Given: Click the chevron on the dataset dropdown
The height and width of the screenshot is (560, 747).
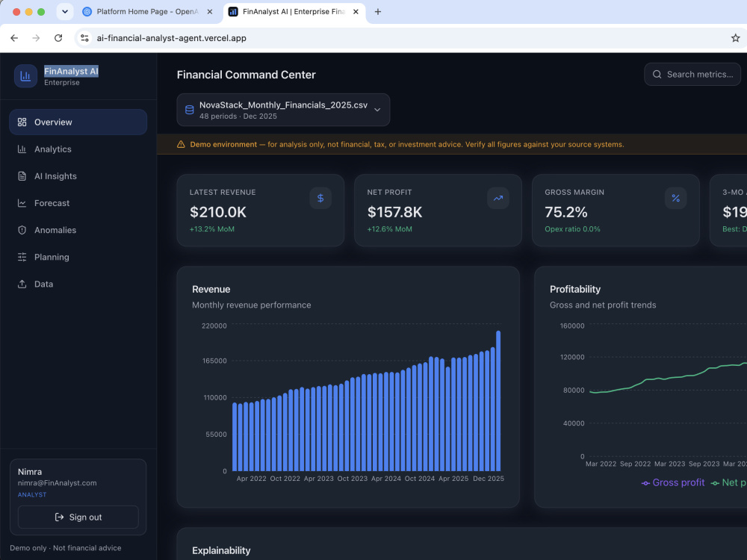Looking at the screenshot, I should click(377, 110).
